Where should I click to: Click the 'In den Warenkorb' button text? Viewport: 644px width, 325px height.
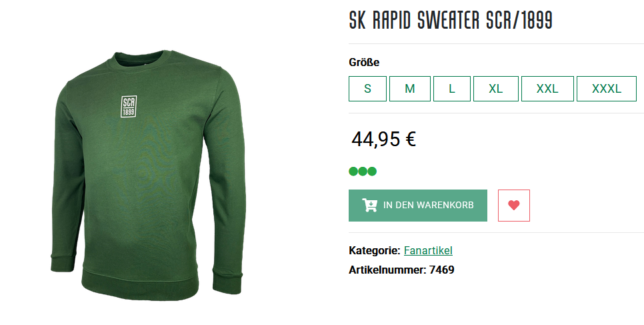(x=429, y=205)
